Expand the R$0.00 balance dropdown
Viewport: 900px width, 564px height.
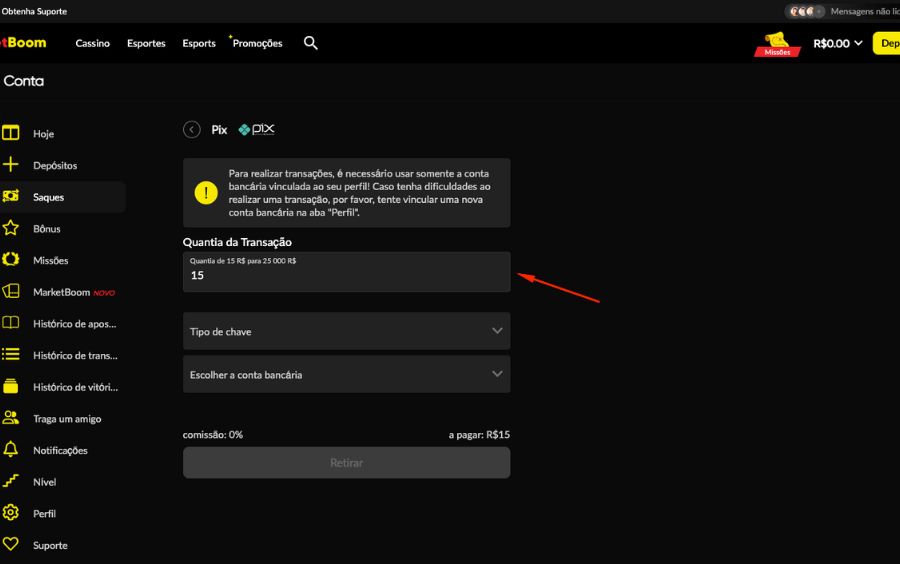[837, 44]
